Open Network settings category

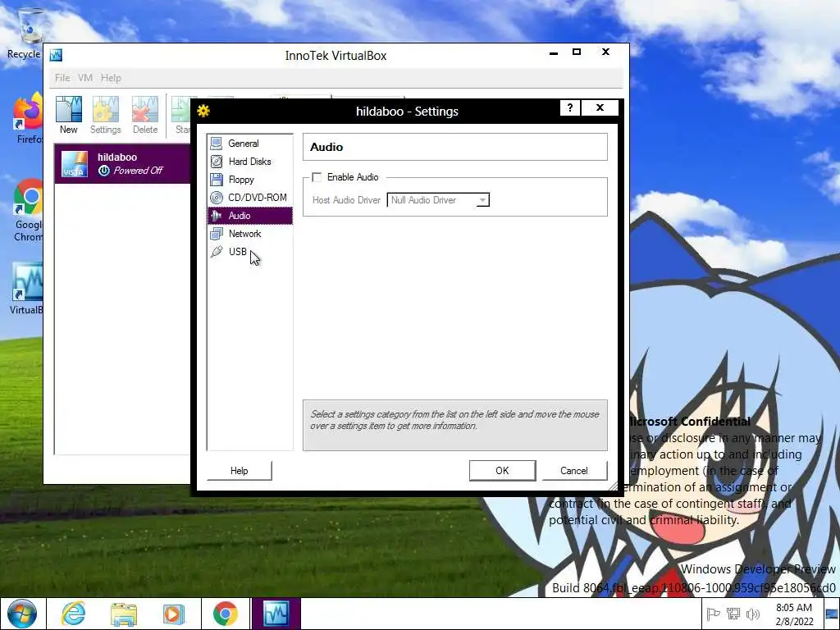click(x=249, y=234)
